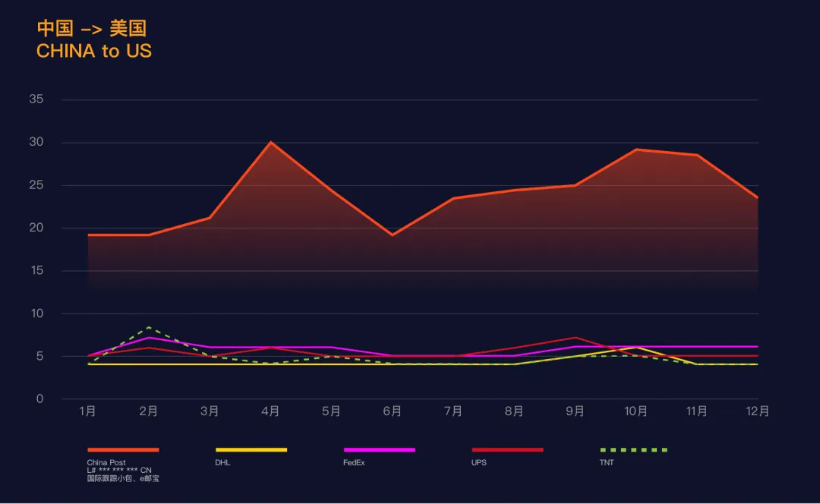Viewport: 820px width, 504px height.
Task: Select the "20" y-axis value
Action: coord(36,228)
